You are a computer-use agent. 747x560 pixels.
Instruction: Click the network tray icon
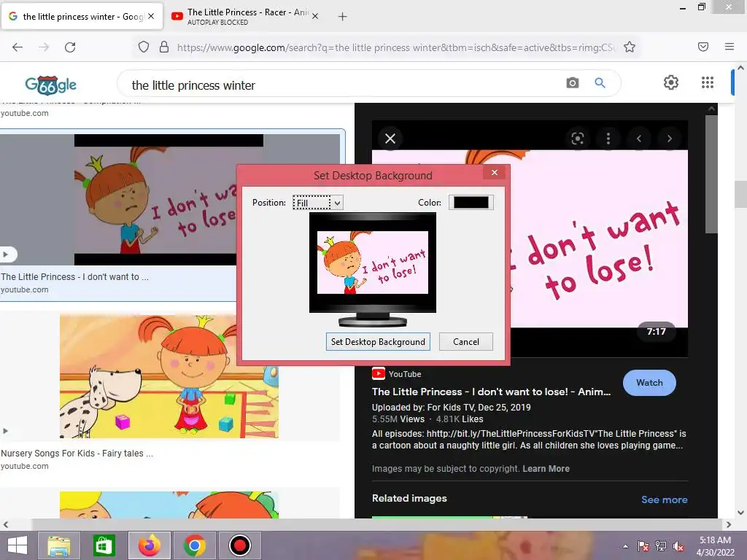pyautogui.click(x=661, y=546)
